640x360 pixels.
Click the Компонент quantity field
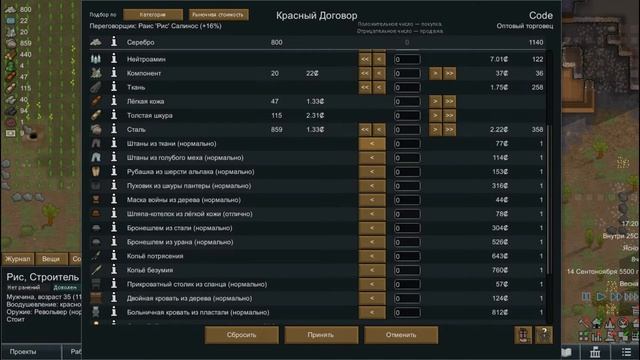coord(407,73)
